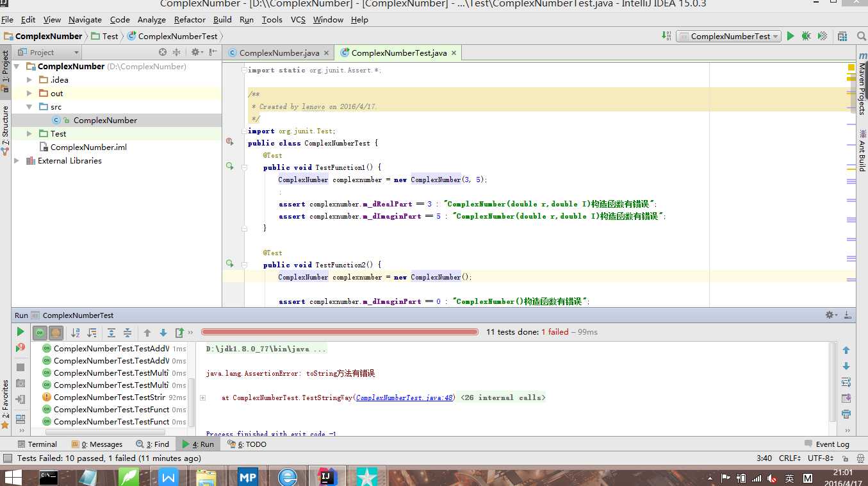Run with Coverage from the top toolbar
Screen dimensions: 868x486
[823, 37]
